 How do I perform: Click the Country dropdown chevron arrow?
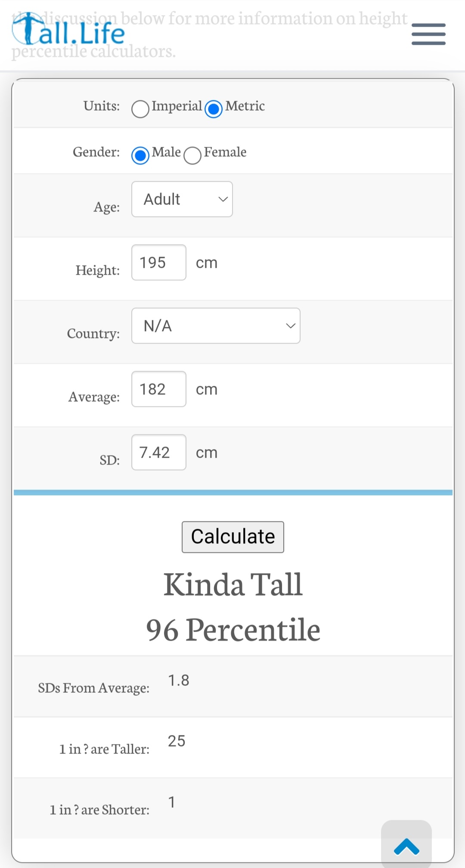pyautogui.click(x=291, y=326)
